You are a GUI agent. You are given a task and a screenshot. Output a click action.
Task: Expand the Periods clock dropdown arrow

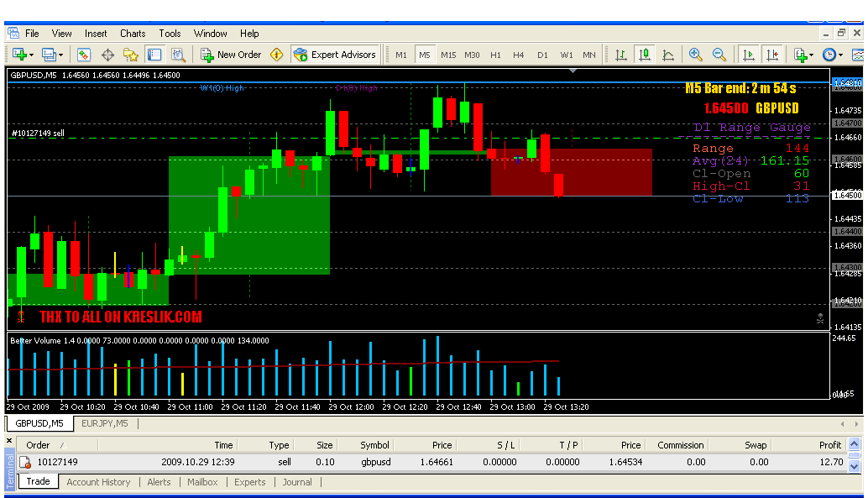pos(840,55)
